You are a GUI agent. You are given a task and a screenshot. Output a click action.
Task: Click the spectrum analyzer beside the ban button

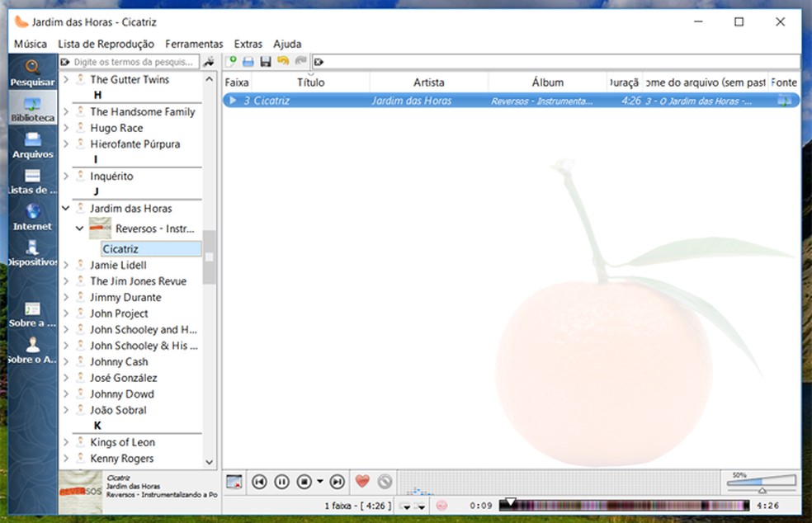point(559,483)
